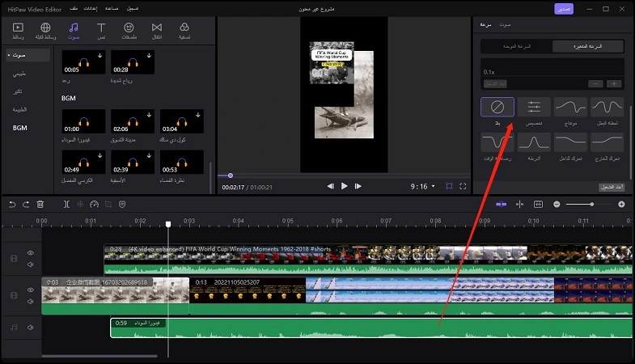Viewport: 635px width, 364px height.
Task: Click the reset button at panel bottom
Action: [612, 187]
